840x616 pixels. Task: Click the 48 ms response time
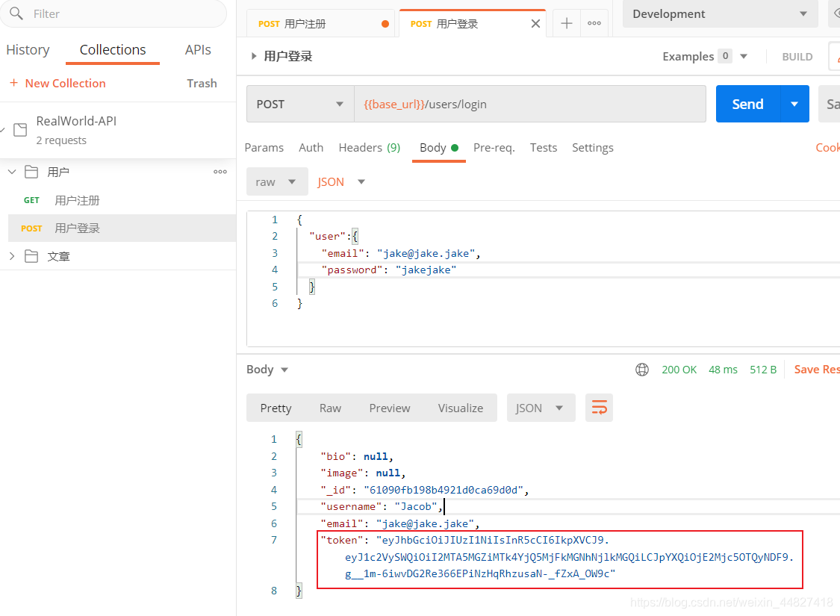tap(723, 370)
